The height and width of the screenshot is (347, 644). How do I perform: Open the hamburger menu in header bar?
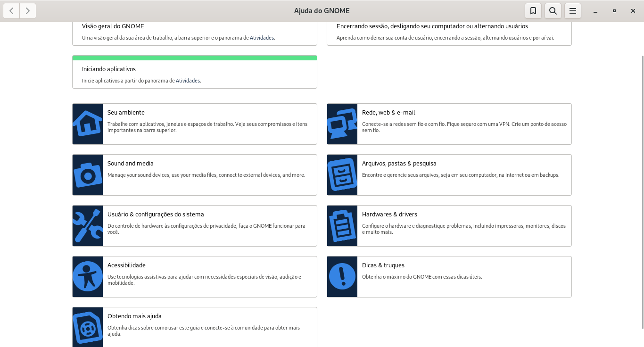coord(573,11)
